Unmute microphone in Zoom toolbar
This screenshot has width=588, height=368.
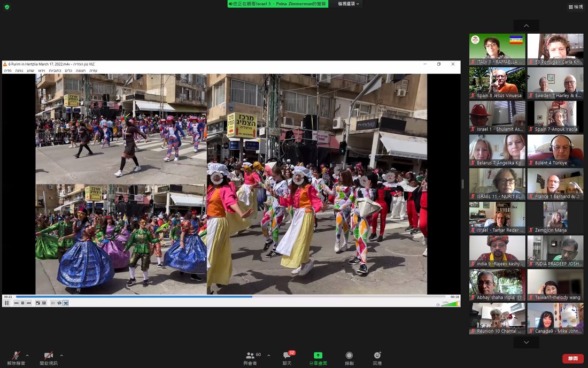point(16,358)
